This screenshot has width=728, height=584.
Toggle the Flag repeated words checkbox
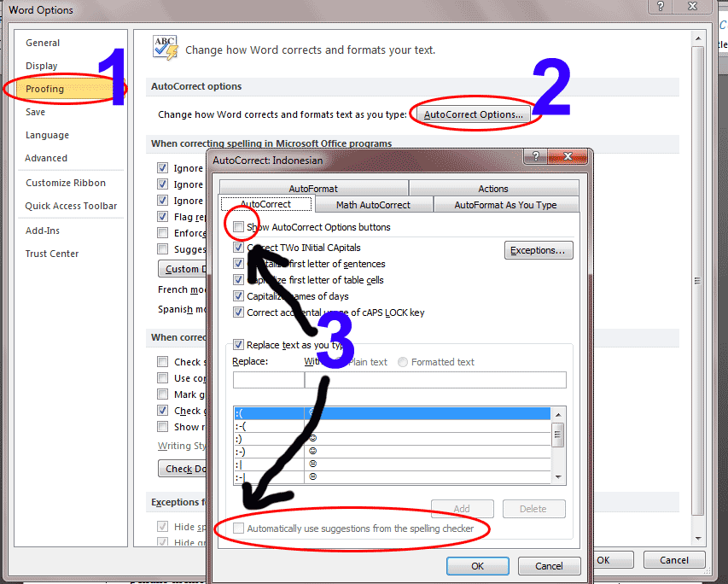pos(162,217)
